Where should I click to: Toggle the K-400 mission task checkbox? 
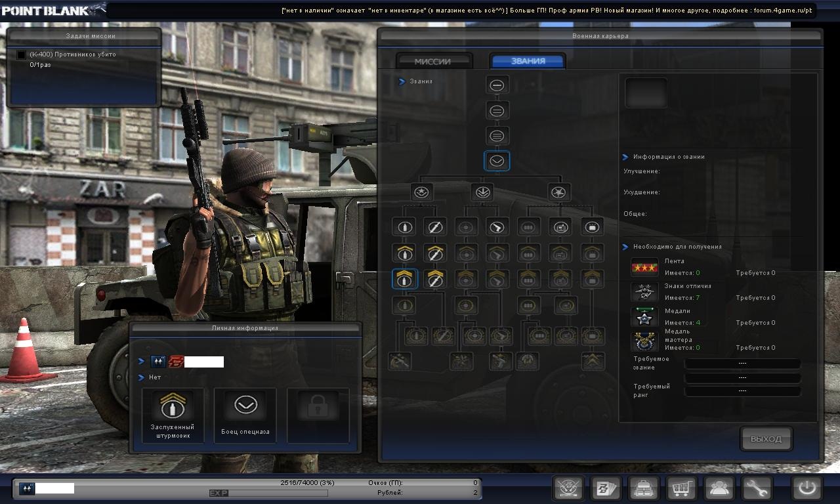point(22,55)
